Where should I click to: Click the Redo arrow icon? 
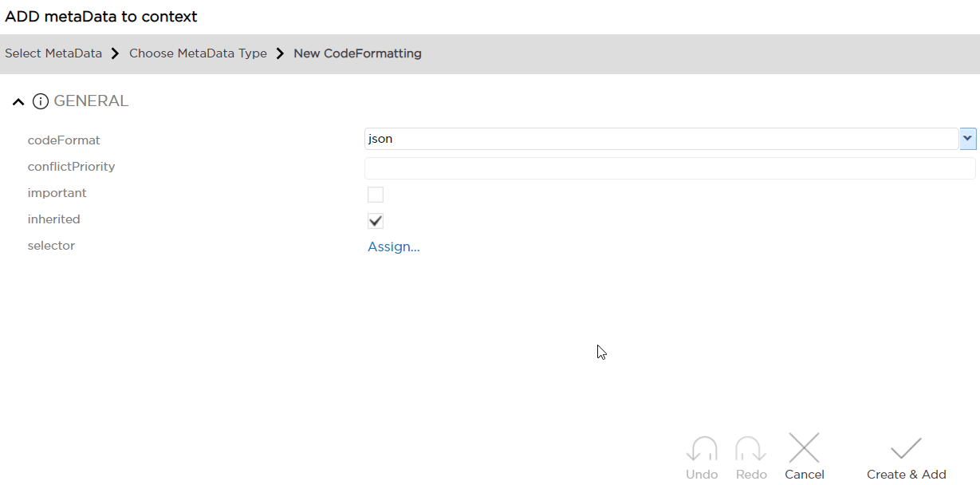pyautogui.click(x=751, y=450)
